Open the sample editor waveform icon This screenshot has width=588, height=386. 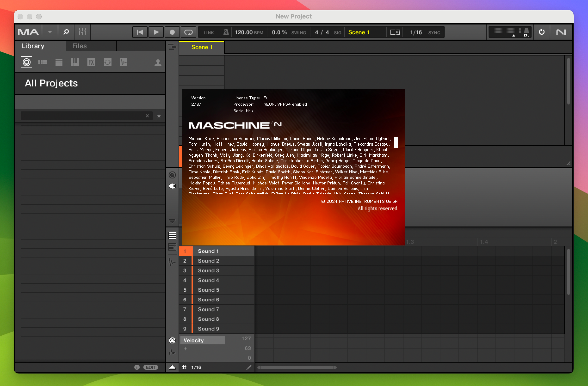[172, 262]
